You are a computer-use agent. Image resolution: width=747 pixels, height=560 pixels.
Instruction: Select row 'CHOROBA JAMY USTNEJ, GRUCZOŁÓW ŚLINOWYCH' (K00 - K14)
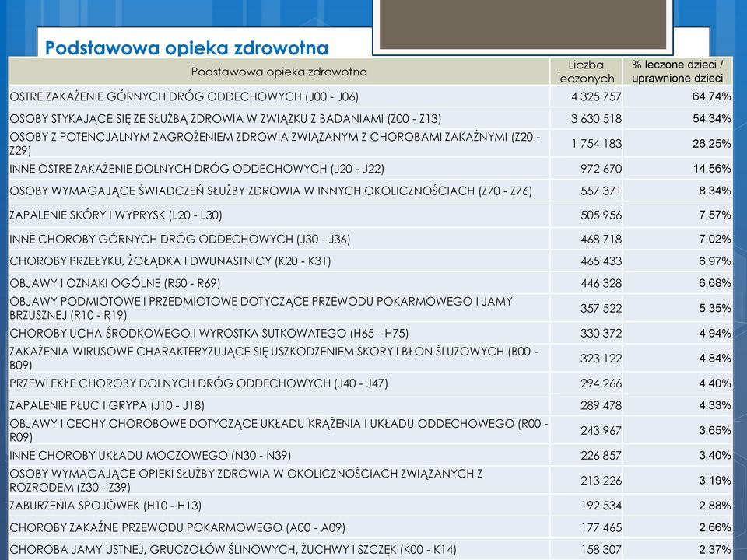click(370, 550)
